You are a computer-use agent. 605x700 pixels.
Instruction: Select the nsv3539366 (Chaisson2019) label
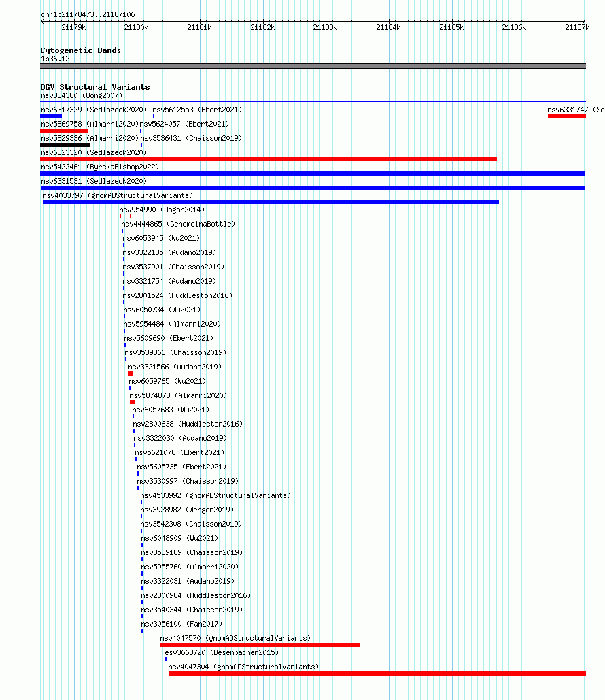[175, 352]
